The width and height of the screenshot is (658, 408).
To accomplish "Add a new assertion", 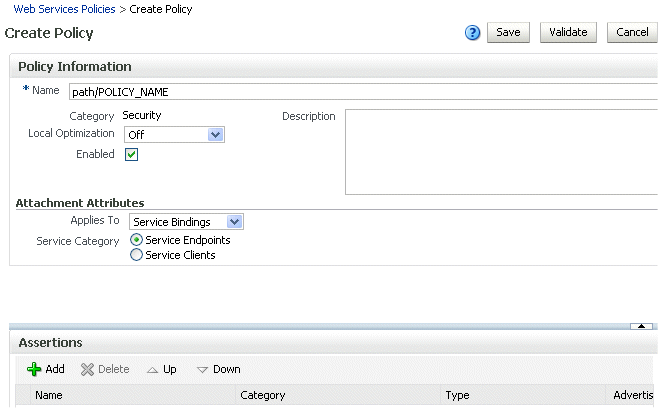I will coord(46,369).
